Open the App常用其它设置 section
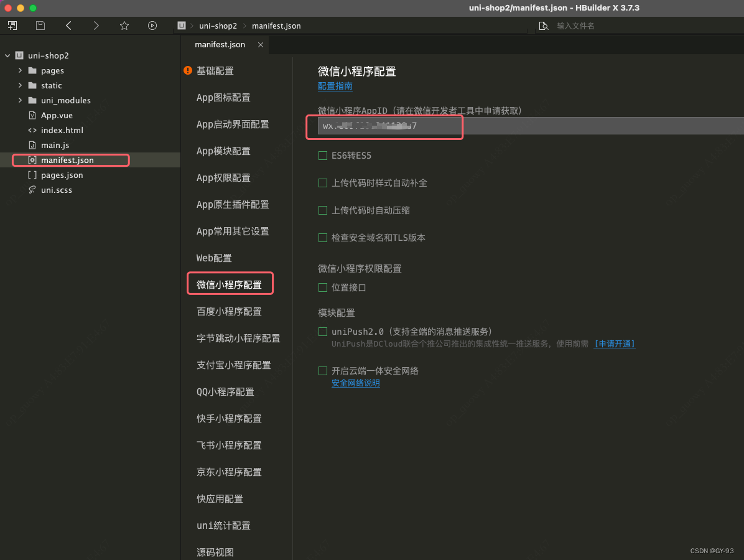This screenshot has width=744, height=560. tap(233, 231)
